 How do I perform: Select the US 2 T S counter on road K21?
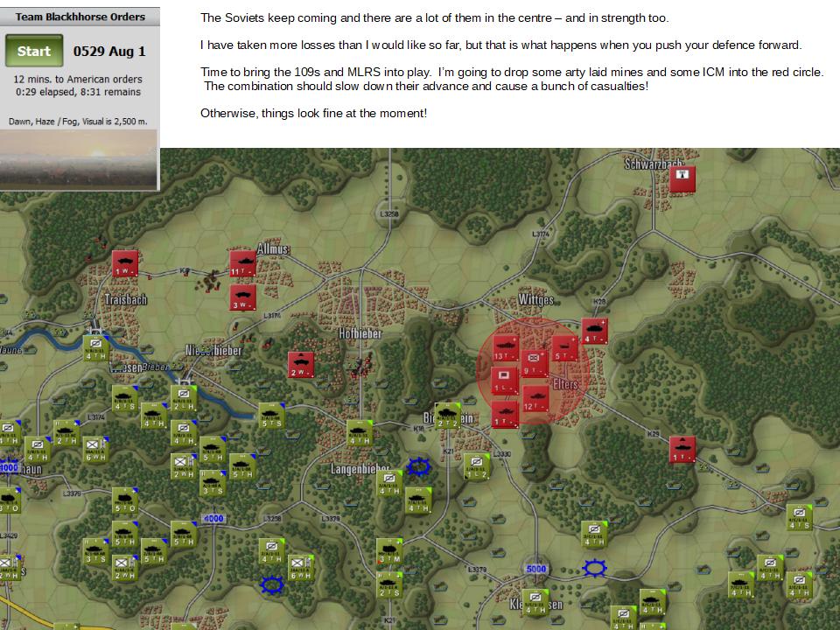pos(388,585)
